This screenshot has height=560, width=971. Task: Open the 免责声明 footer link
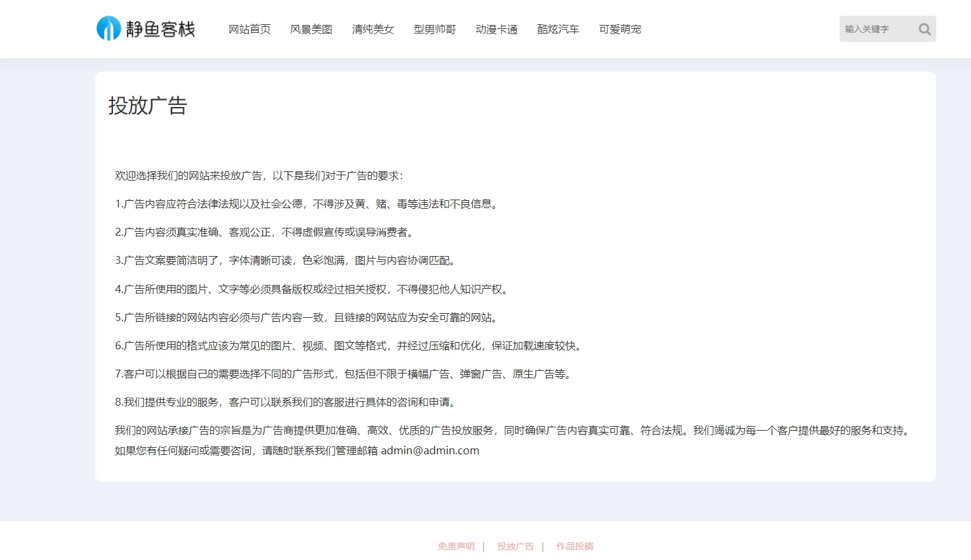(456, 546)
